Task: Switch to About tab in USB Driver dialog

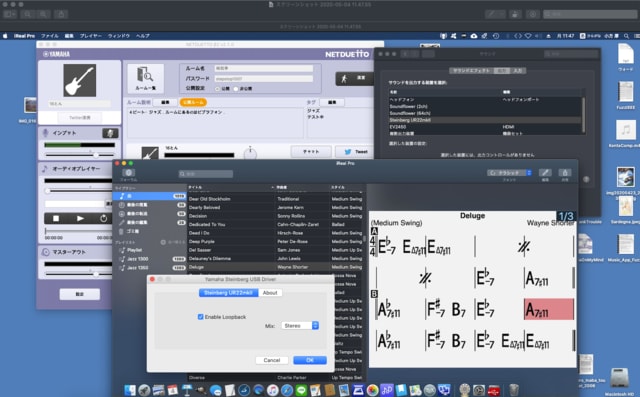Action: point(270,293)
